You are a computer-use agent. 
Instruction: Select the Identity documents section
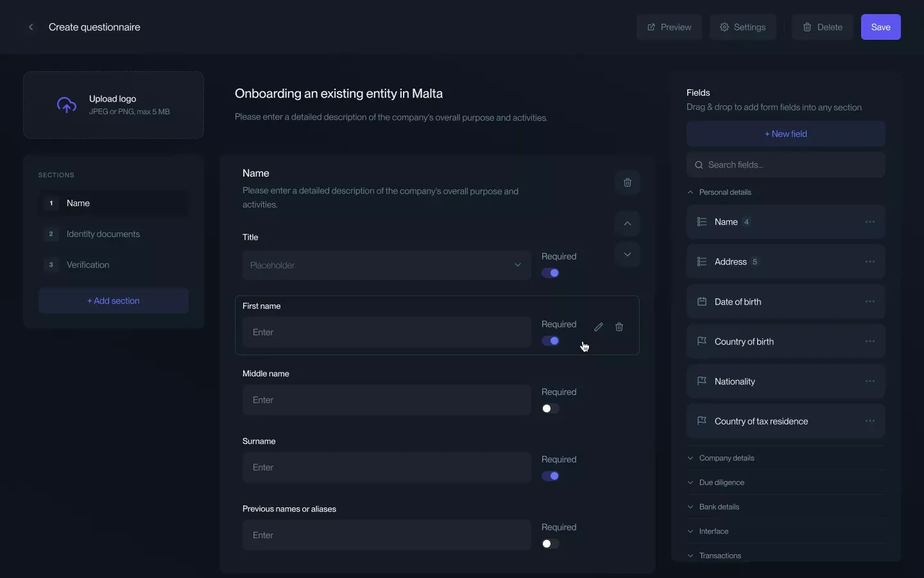coord(103,234)
